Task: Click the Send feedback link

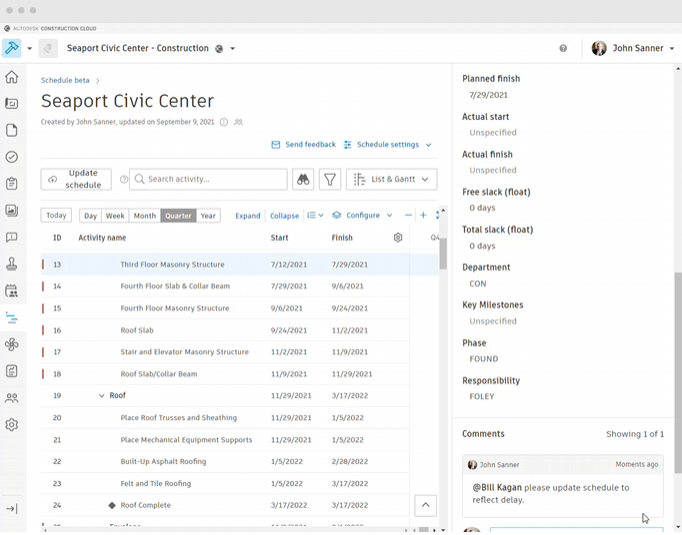Action: click(x=303, y=145)
